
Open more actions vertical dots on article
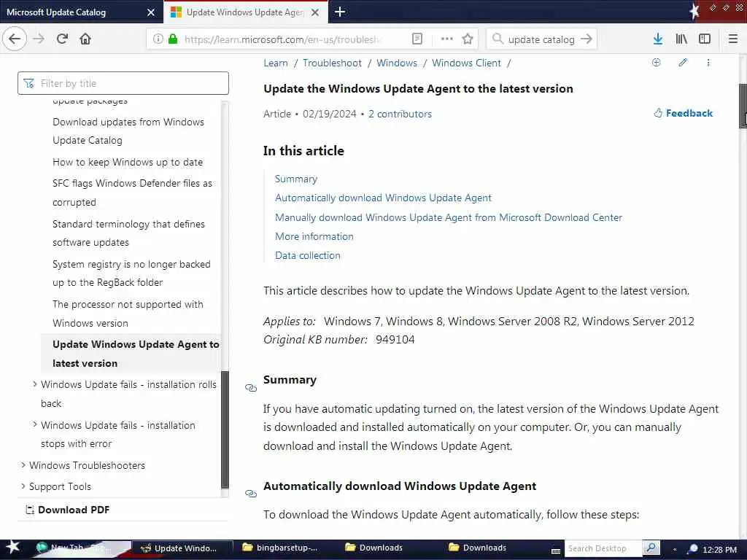[708, 63]
